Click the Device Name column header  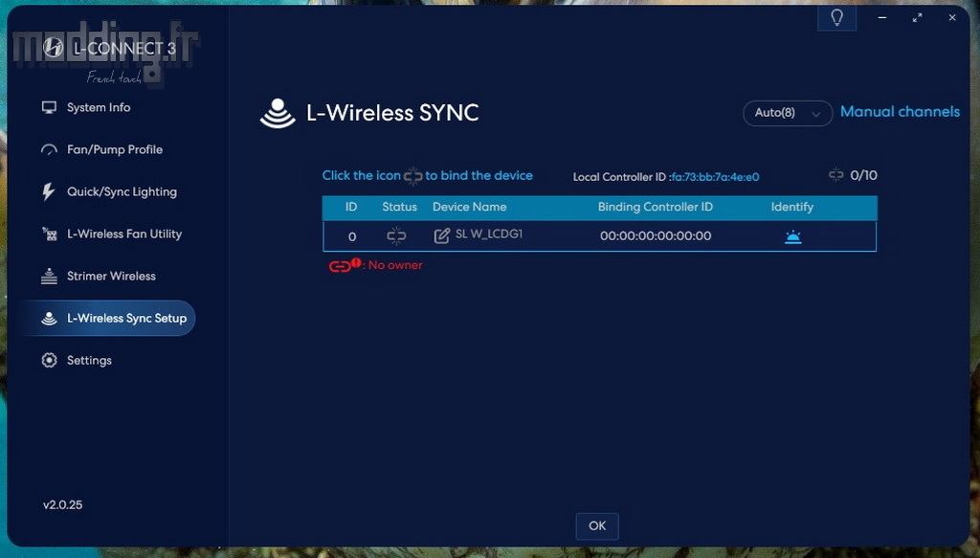point(469,207)
